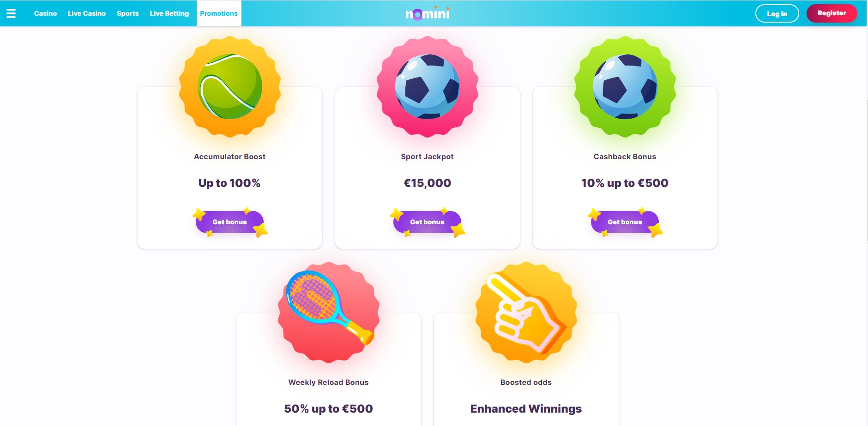
Task: Open the hamburger menu icon
Action: 11,13
